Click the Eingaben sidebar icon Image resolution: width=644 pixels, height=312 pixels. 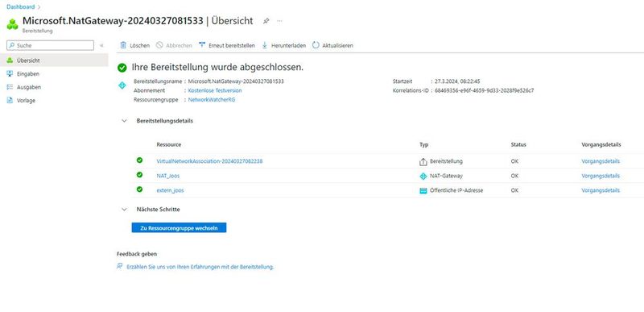point(10,73)
